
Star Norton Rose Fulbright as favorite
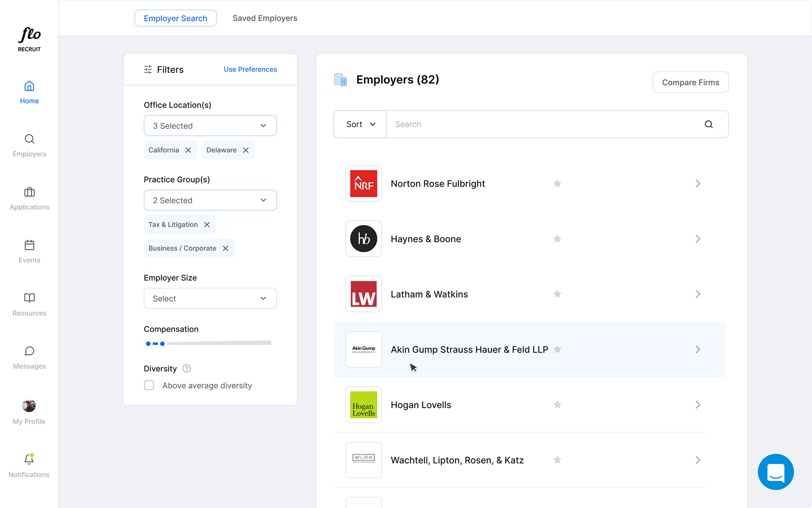pos(557,183)
